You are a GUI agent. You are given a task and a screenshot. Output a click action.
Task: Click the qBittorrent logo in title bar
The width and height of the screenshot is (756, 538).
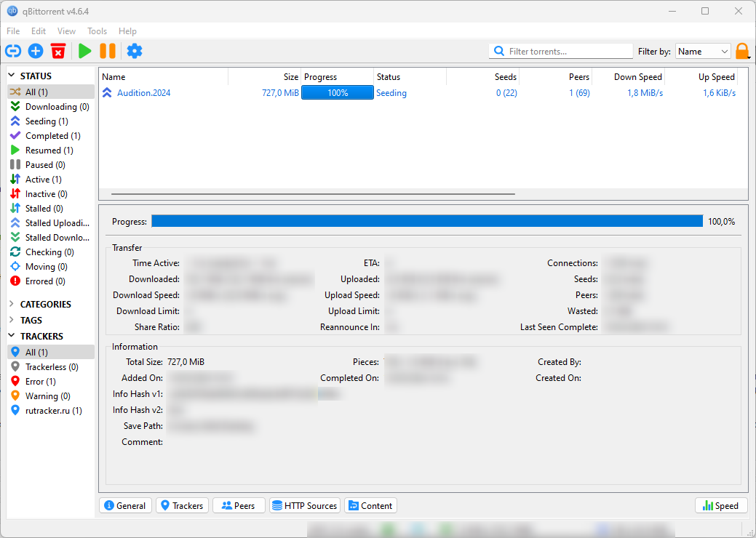pyautogui.click(x=12, y=11)
